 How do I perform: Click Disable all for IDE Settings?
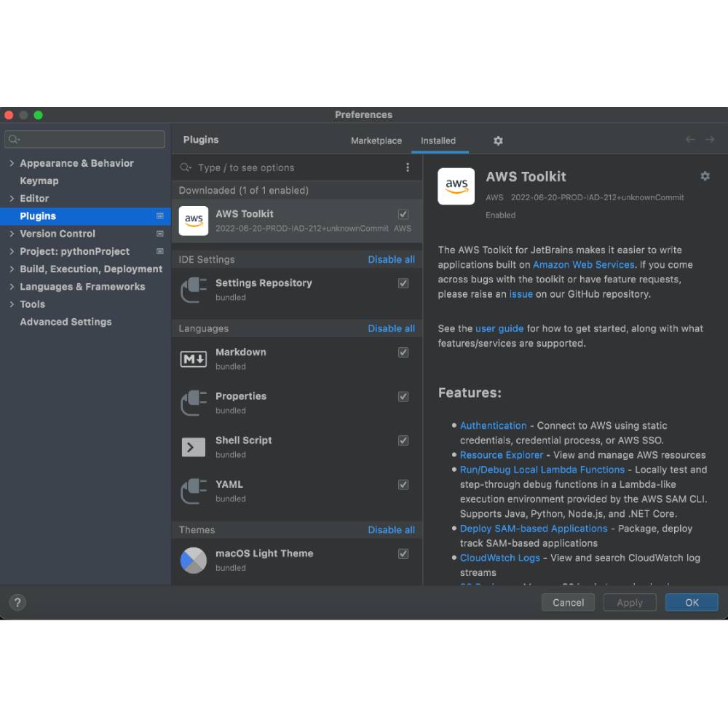pyautogui.click(x=391, y=260)
